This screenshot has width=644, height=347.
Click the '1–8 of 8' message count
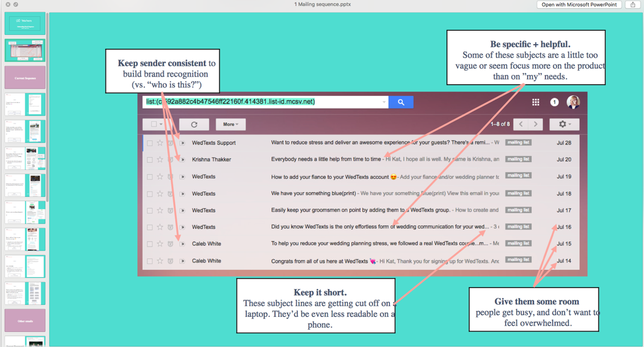tap(500, 124)
